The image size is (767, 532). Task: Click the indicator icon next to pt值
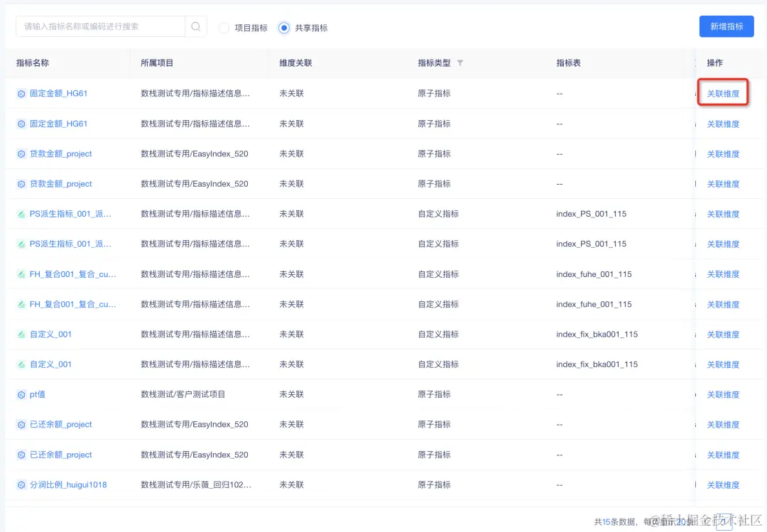21,394
